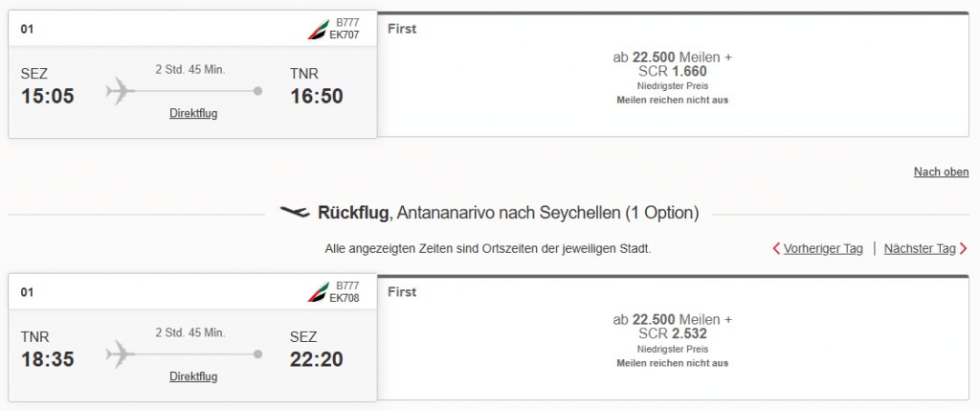Click the B777 EK707 flight number label
980x411 pixels.
click(x=345, y=29)
